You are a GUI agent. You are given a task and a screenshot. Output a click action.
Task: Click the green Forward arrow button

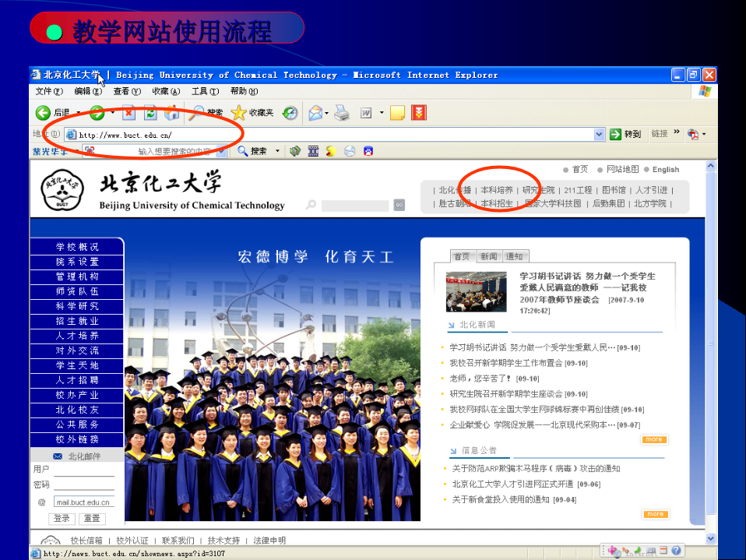pyautogui.click(x=97, y=113)
